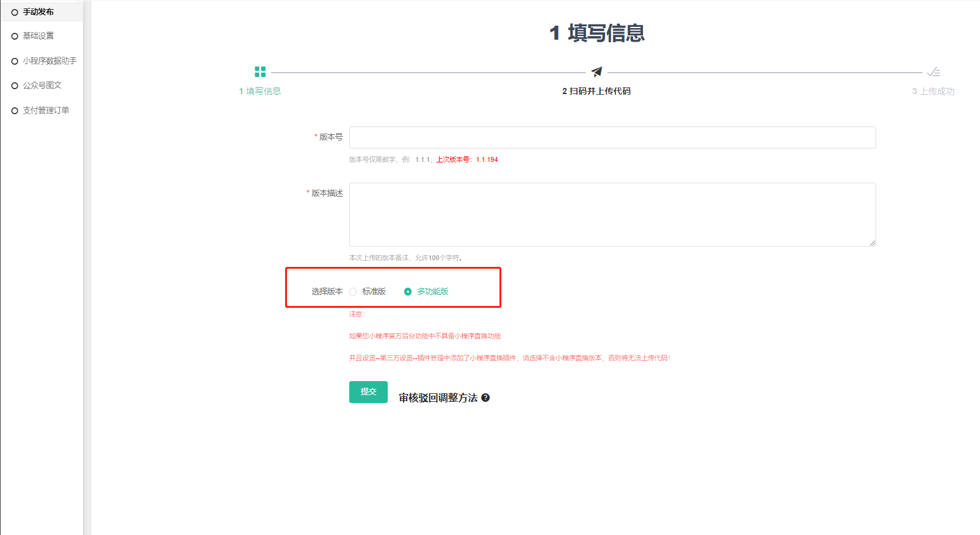Viewport: 980px width, 535px height.
Task: Click inside the 版本描述 text area
Action: pyautogui.click(x=612, y=214)
